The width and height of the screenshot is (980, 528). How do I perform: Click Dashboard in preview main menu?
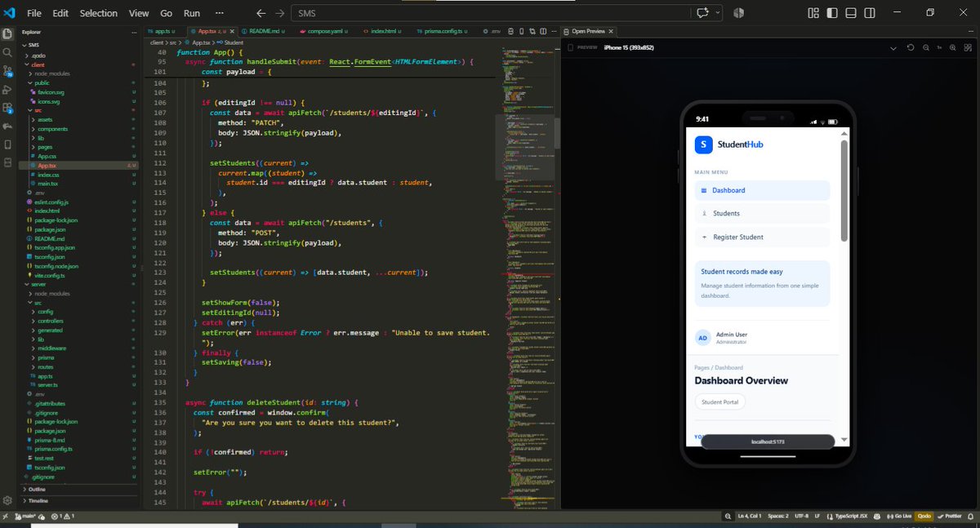(x=762, y=190)
